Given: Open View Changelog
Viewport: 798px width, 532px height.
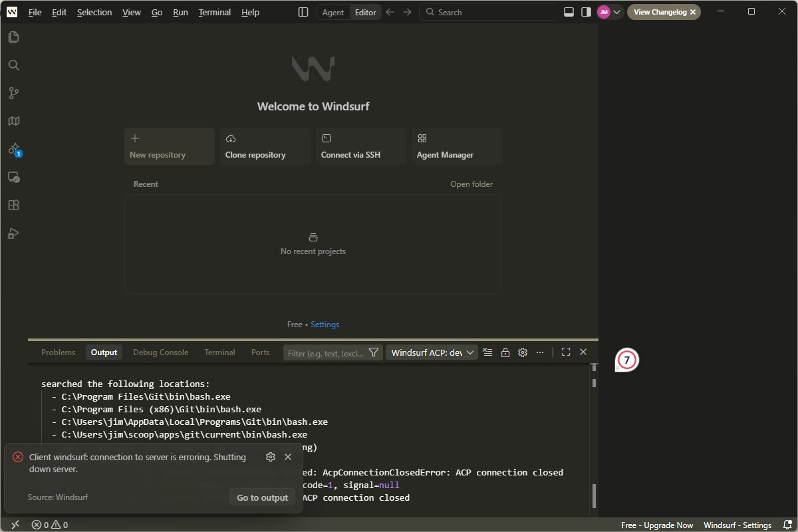Looking at the screenshot, I should tap(659, 12).
